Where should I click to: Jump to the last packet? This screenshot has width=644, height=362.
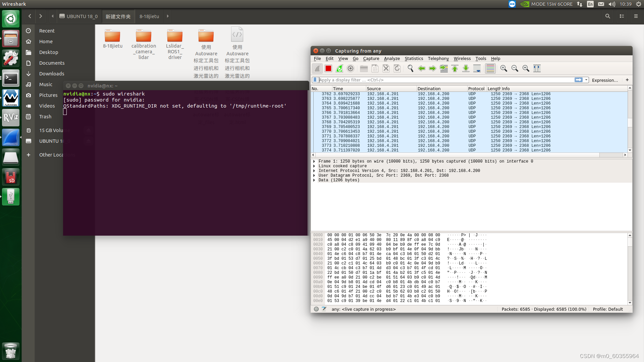466,69
